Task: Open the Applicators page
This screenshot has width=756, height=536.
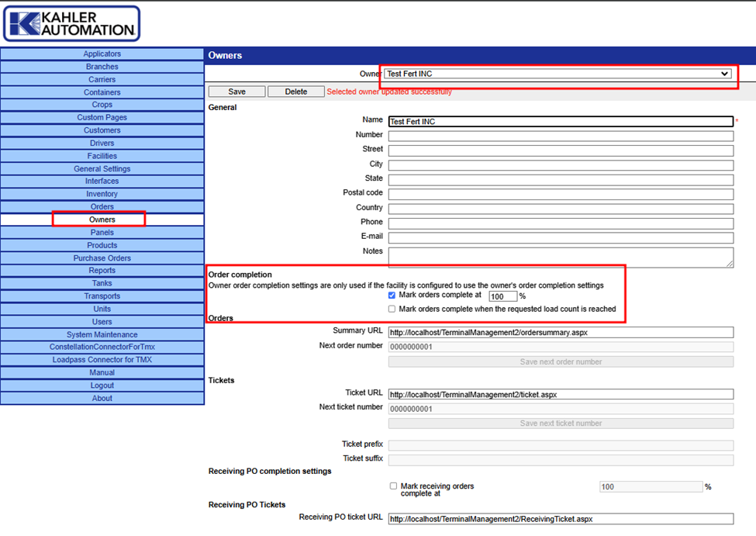Action: click(102, 54)
